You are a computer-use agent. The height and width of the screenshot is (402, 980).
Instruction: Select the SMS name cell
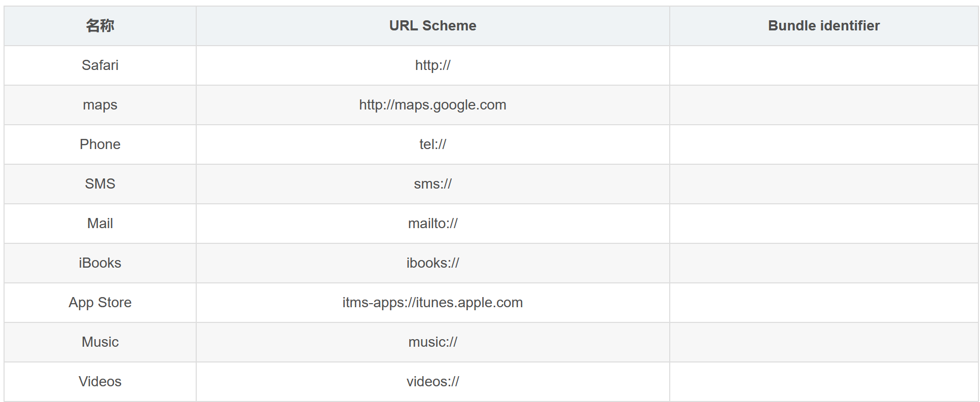click(x=100, y=184)
